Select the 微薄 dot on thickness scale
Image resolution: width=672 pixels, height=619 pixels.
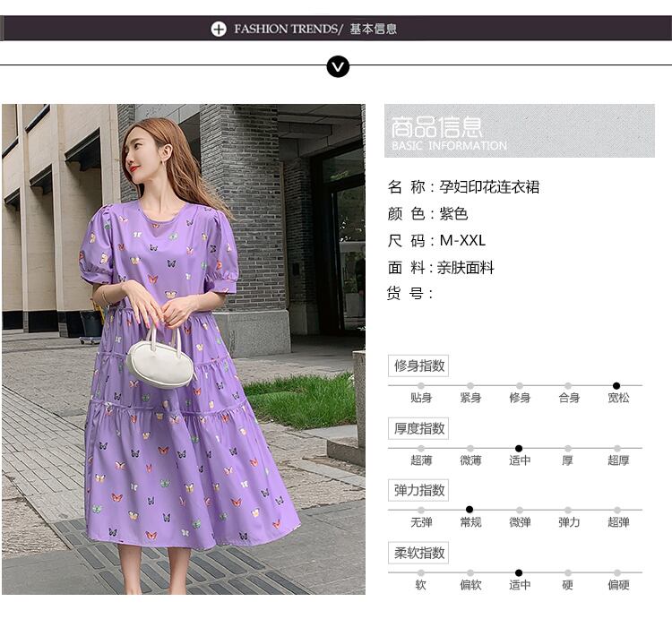pos(470,449)
